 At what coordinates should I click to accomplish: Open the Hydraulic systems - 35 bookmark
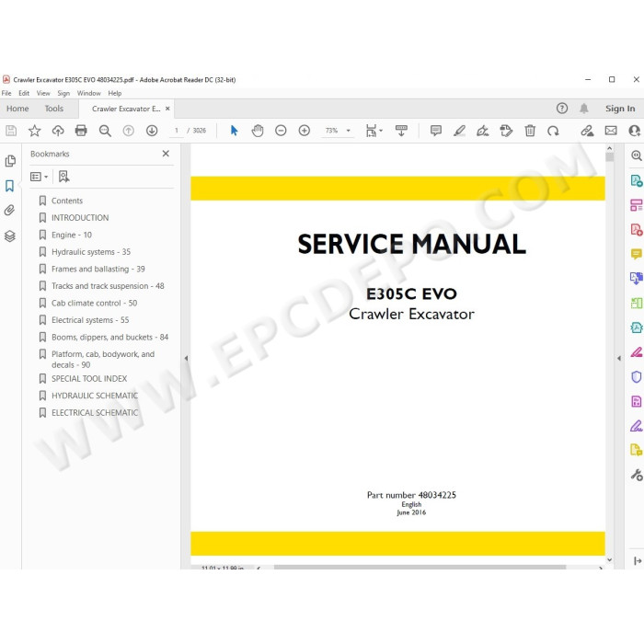tap(91, 252)
